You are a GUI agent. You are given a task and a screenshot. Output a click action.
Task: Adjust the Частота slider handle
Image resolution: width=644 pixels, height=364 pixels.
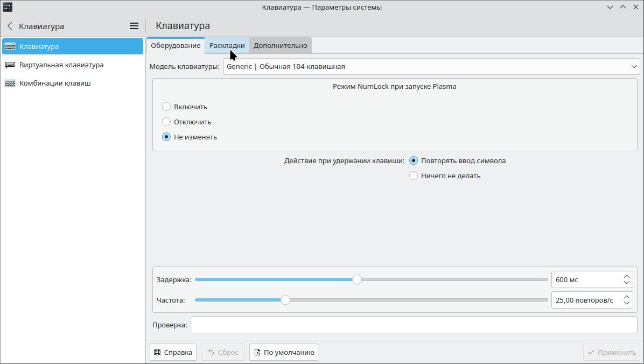coord(285,300)
